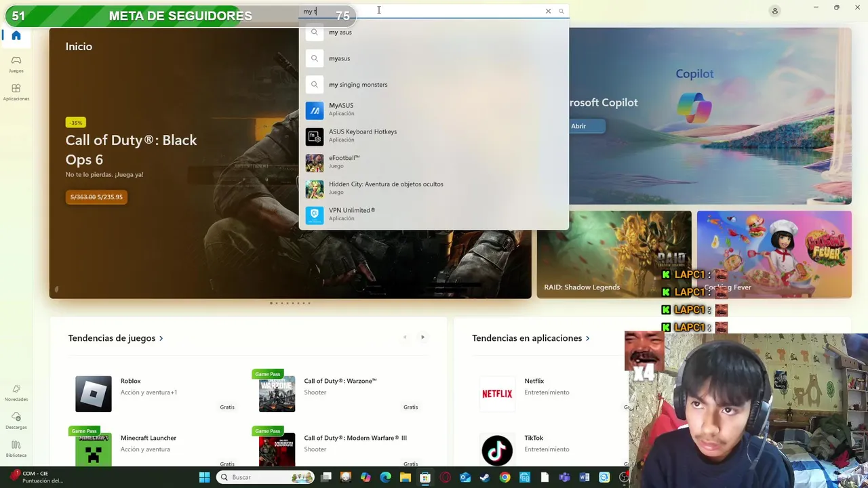This screenshot has width=868, height=488.
Task: Open the MyASUS app suggestion
Action: point(434,110)
